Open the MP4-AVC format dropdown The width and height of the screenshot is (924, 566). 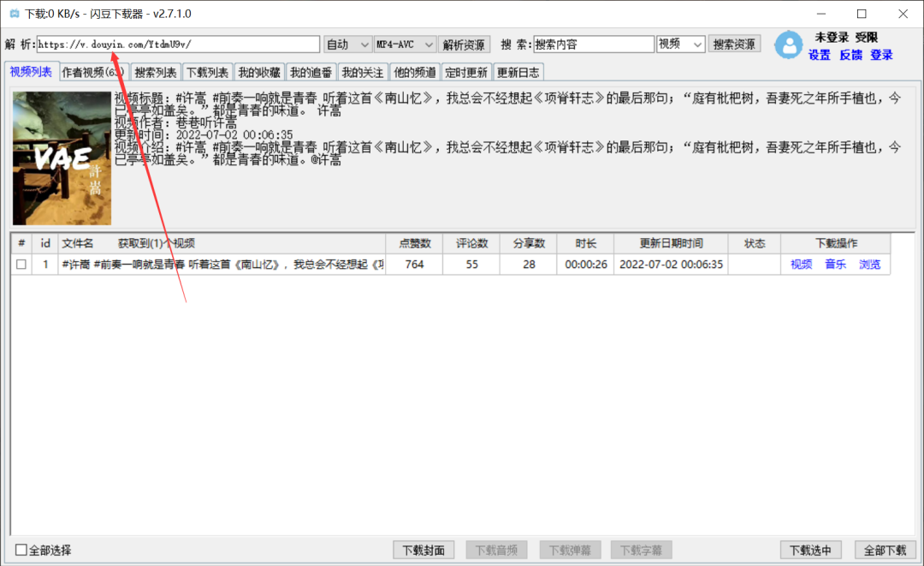pos(406,45)
